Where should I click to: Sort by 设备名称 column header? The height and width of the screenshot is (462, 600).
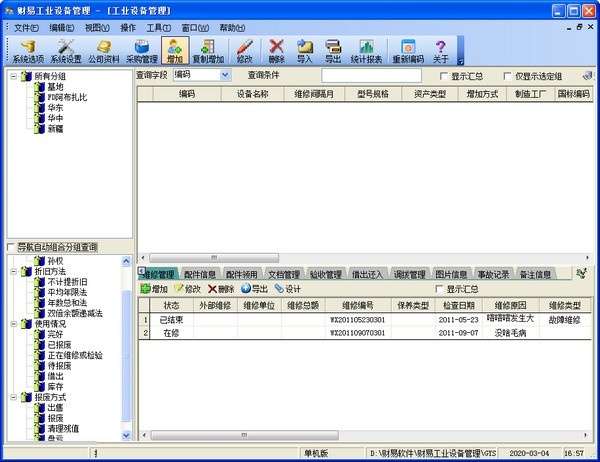click(x=253, y=94)
